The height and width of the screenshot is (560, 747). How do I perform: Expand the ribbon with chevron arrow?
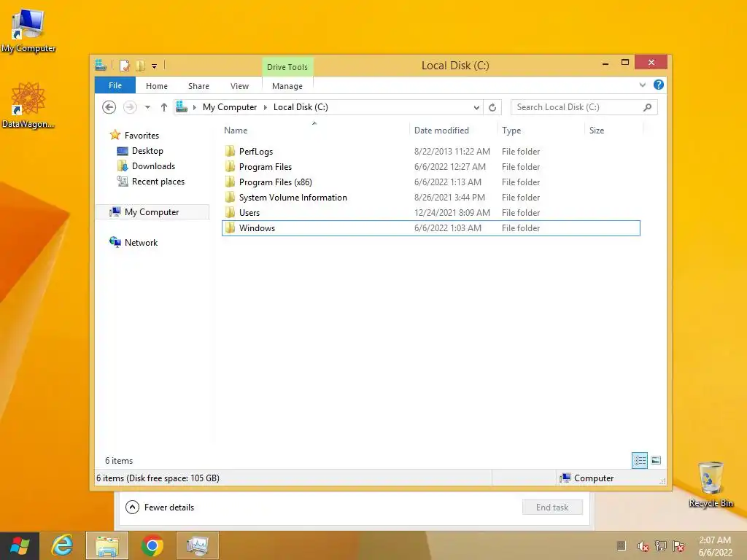click(642, 85)
